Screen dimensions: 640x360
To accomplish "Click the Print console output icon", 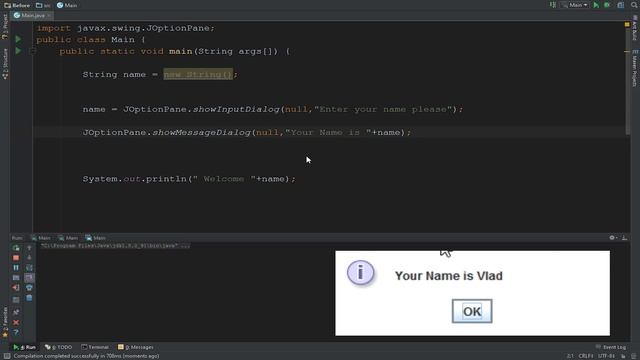I will [x=29, y=288].
